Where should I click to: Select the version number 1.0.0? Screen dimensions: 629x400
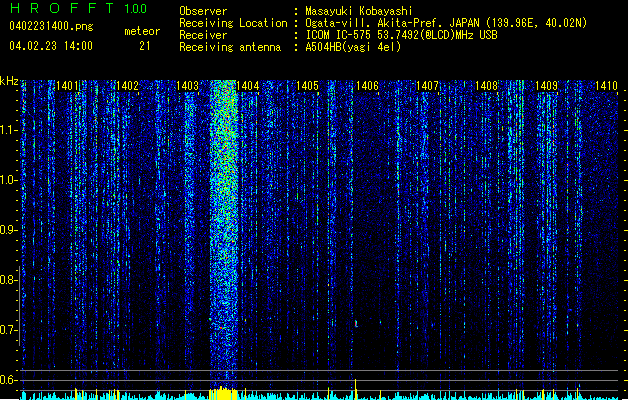click(x=136, y=8)
